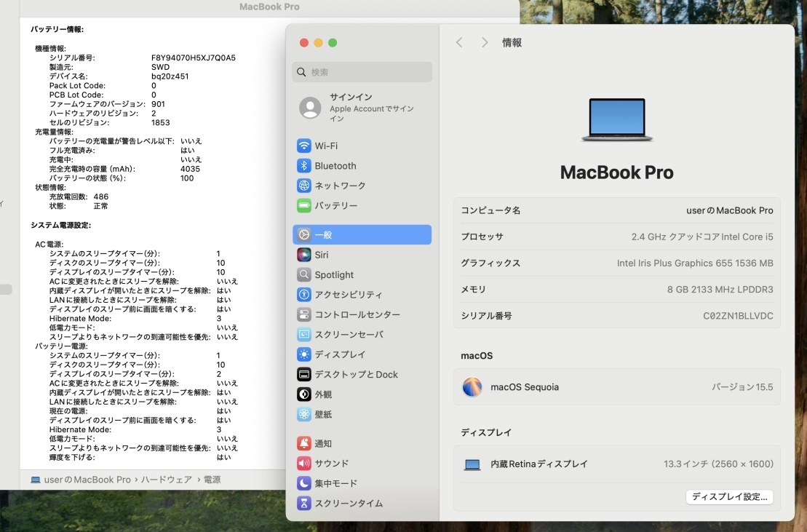Open ディスプレイ設定... button
This screenshot has height=532, width=807.
coord(729,496)
